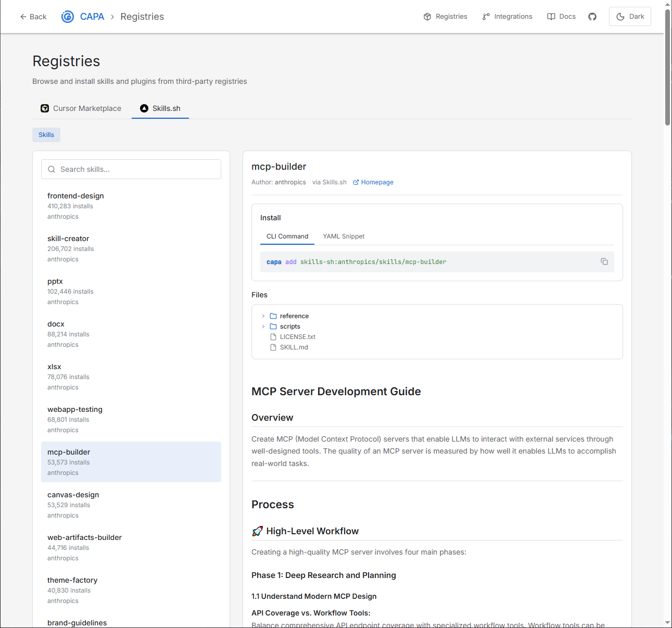Switch to YAML Snippet tab
Viewport: 672px width, 628px height.
pyautogui.click(x=344, y=236)
